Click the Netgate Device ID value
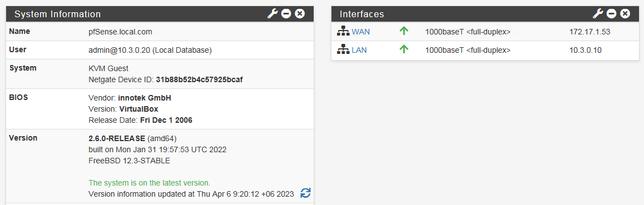The image size is (644, 205). pos(199,79)
